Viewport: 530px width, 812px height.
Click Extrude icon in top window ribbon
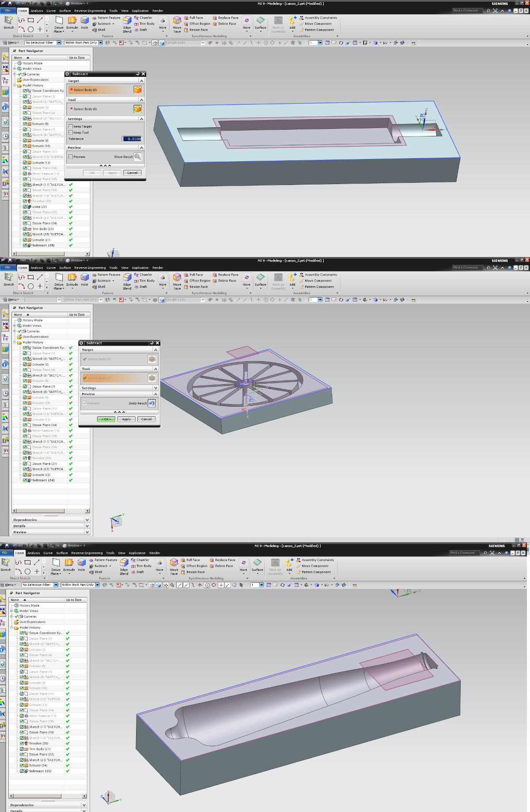click(72, 22)
